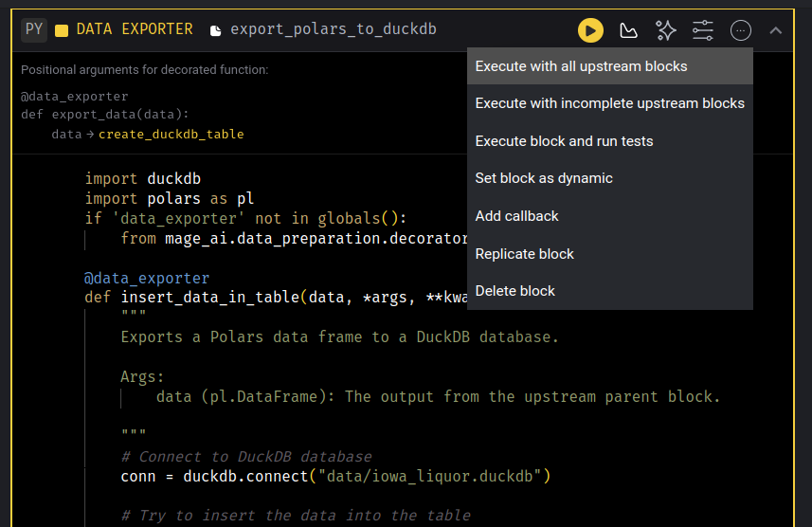Click the 'data (pl.DataFrame)' argument description line
Screen dimensions: 812x527
click(x=438, y=397)
